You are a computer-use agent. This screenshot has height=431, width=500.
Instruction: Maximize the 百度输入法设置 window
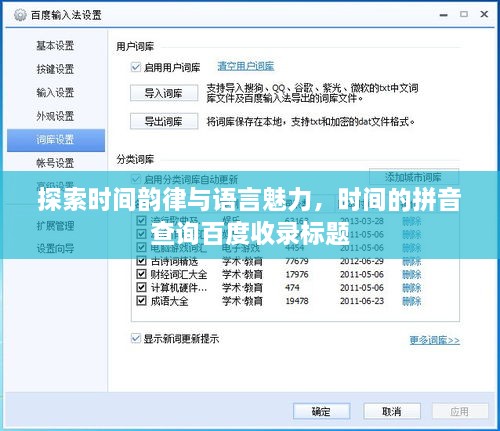[464, 14]
